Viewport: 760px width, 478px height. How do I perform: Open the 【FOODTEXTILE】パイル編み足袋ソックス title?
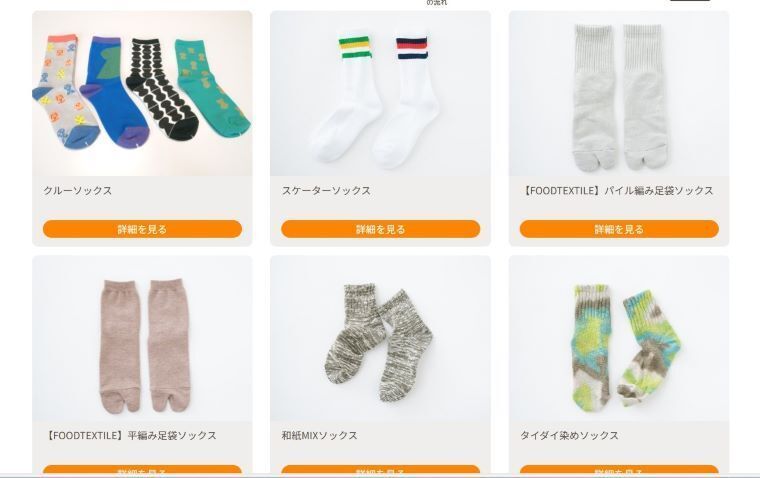(x=617, y=191)
